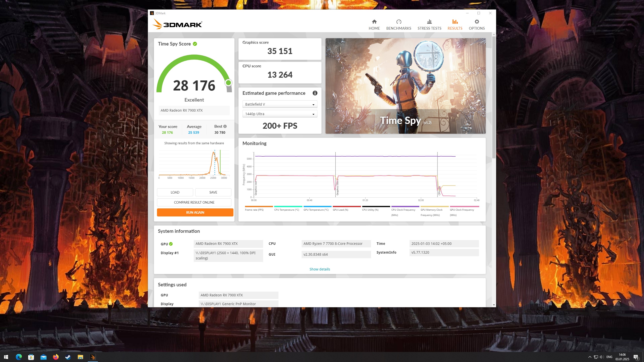Open the Options gear icon
This screenshot has width=644, height=362.
point(476,22)
